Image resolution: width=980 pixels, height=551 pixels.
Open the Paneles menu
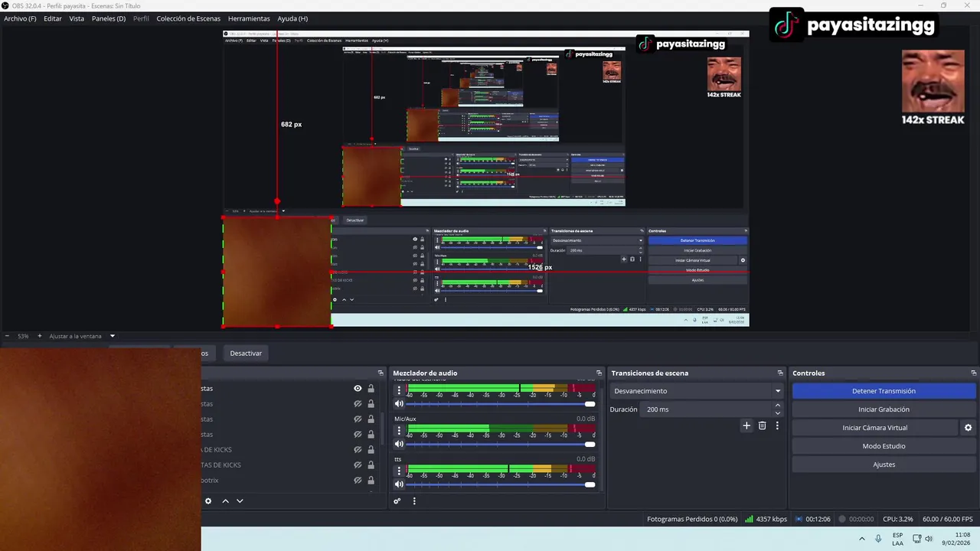coord(109,18)
